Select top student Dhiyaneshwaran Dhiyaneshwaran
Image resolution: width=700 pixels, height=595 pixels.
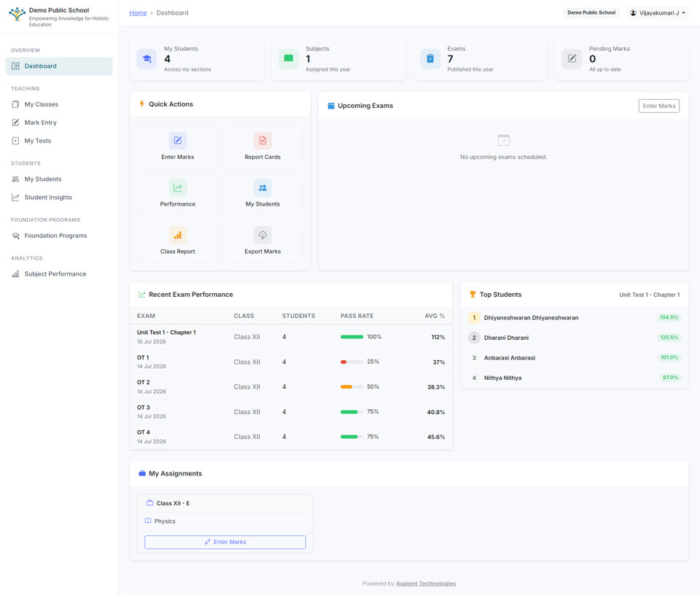(532, 318)
